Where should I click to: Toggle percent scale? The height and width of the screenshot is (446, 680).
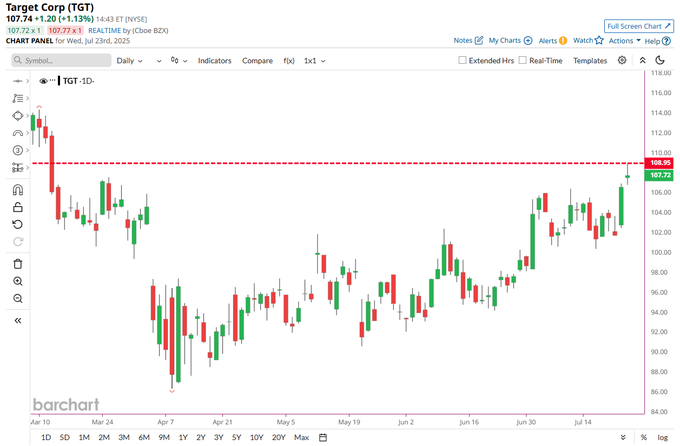point(644,437)
